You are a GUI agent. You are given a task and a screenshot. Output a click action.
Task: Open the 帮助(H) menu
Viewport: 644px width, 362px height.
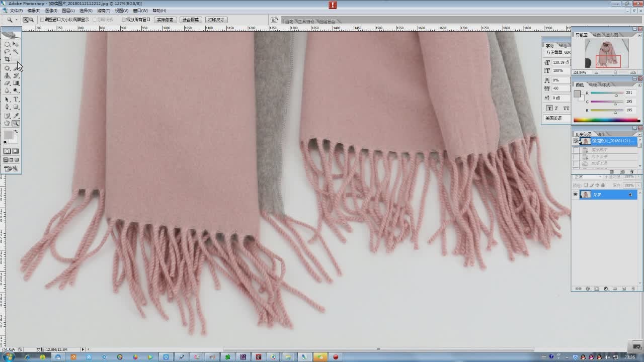159,11
